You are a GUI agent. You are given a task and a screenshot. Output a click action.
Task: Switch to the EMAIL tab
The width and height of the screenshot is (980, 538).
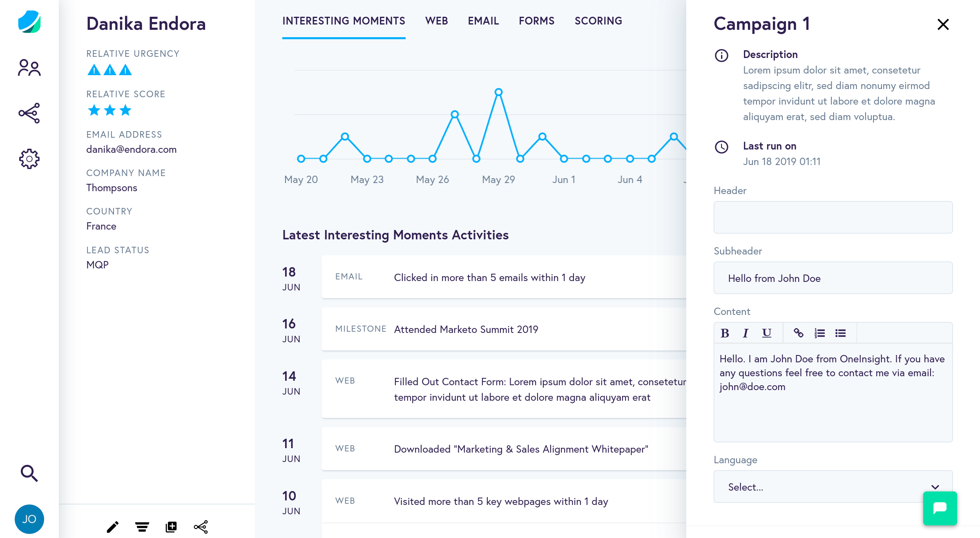[x=483, y=21]
